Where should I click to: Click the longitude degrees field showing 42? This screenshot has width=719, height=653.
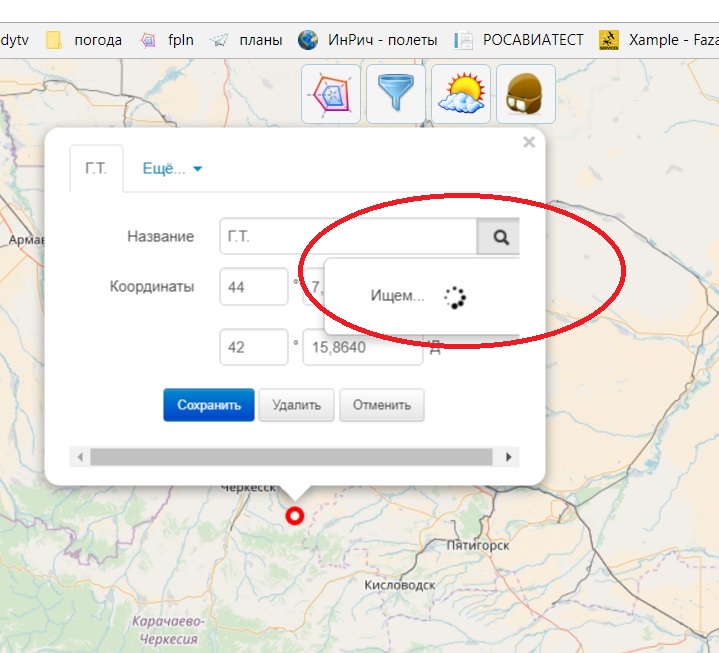pyautogui.click(x=254, y=347)
